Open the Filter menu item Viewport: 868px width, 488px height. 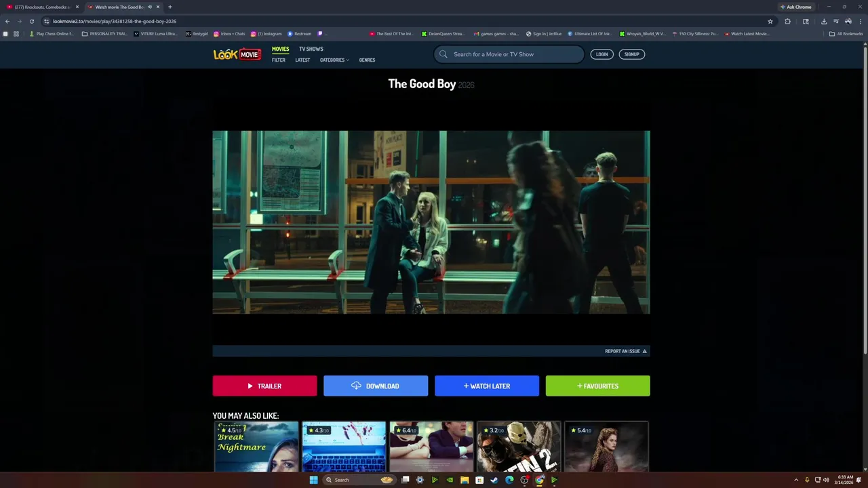click(279, 60)
